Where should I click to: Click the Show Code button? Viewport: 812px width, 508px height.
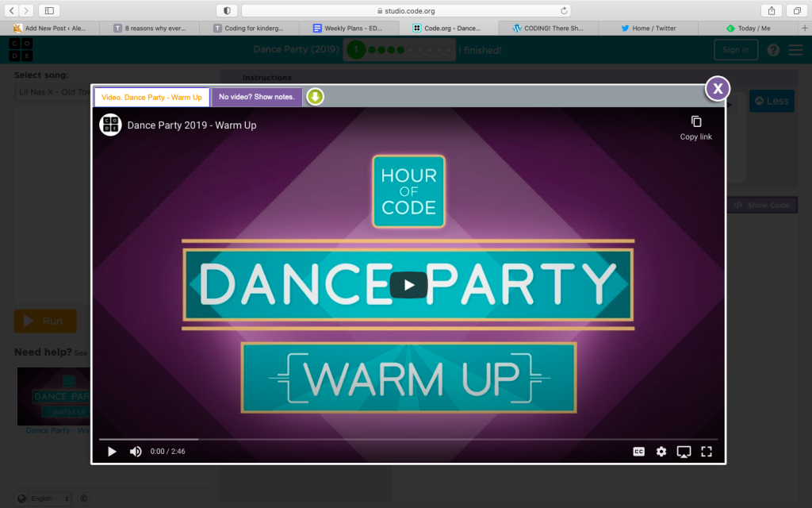(x=762, y=205)
